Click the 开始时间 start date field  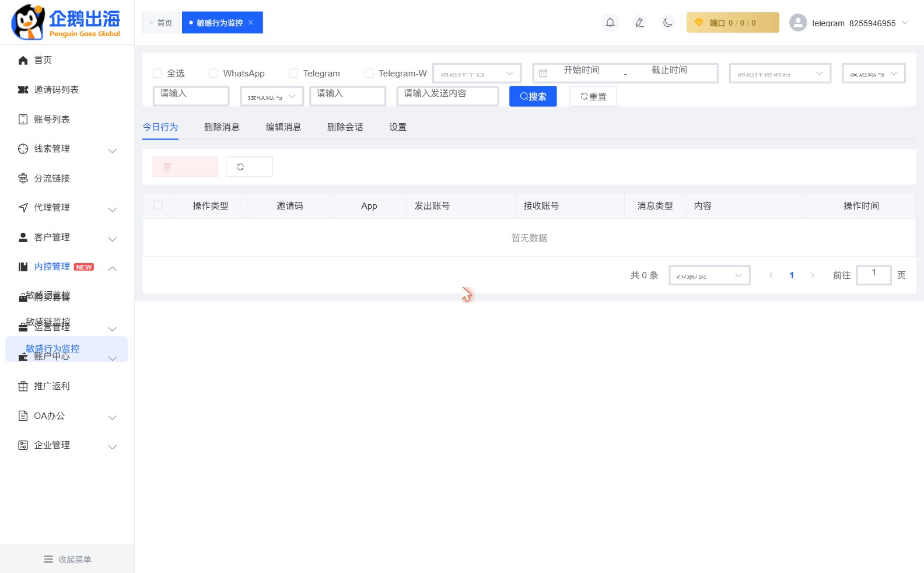582,70
